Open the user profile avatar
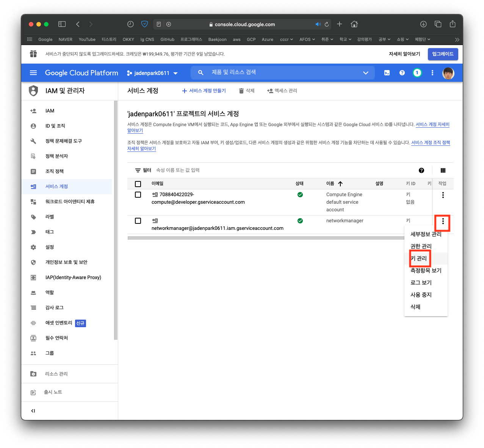 tap(448, 73)
